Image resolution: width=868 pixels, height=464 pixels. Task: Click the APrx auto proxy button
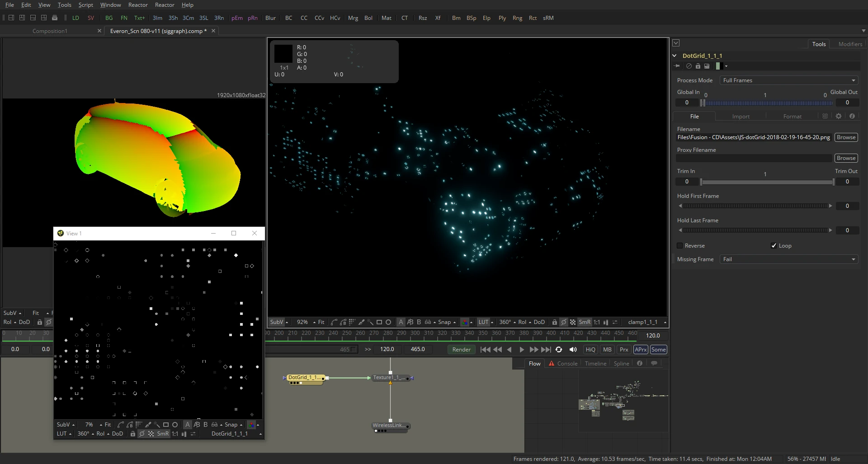641,349
